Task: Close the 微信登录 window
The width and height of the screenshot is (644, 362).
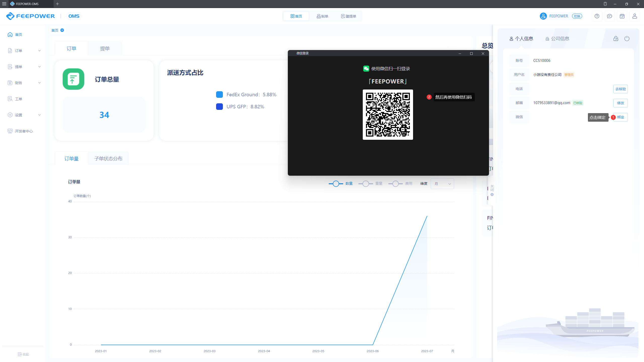Action: point(483,53)
